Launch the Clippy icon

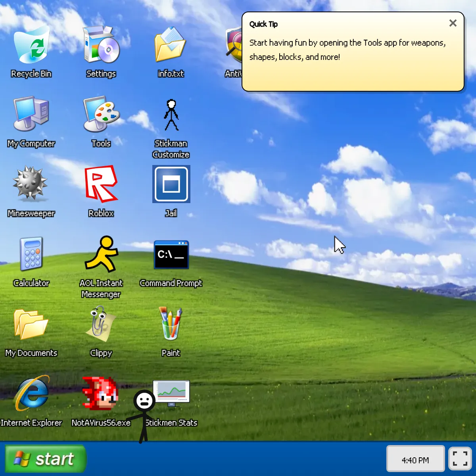pyautogui.click(x=101, y=324)
